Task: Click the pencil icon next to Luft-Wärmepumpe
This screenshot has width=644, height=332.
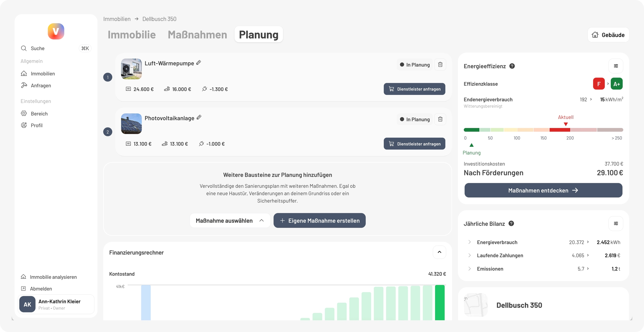Action: point(198,63)
